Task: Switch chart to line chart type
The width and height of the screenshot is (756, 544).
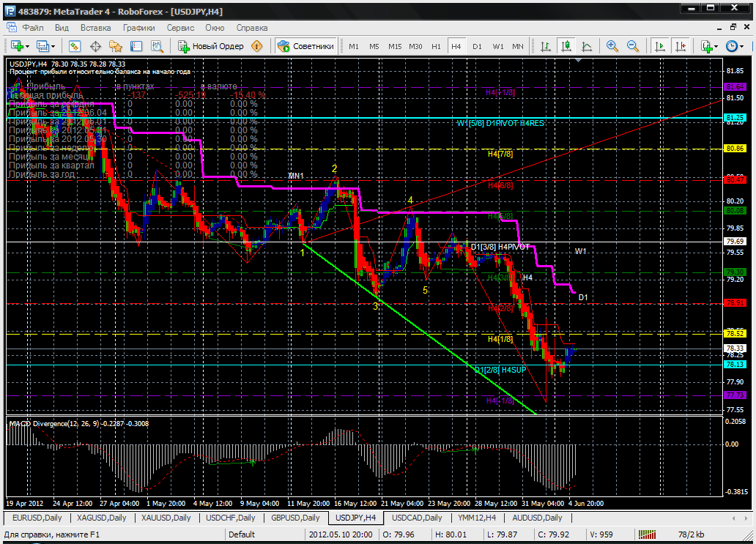Action: coord(587,46)
